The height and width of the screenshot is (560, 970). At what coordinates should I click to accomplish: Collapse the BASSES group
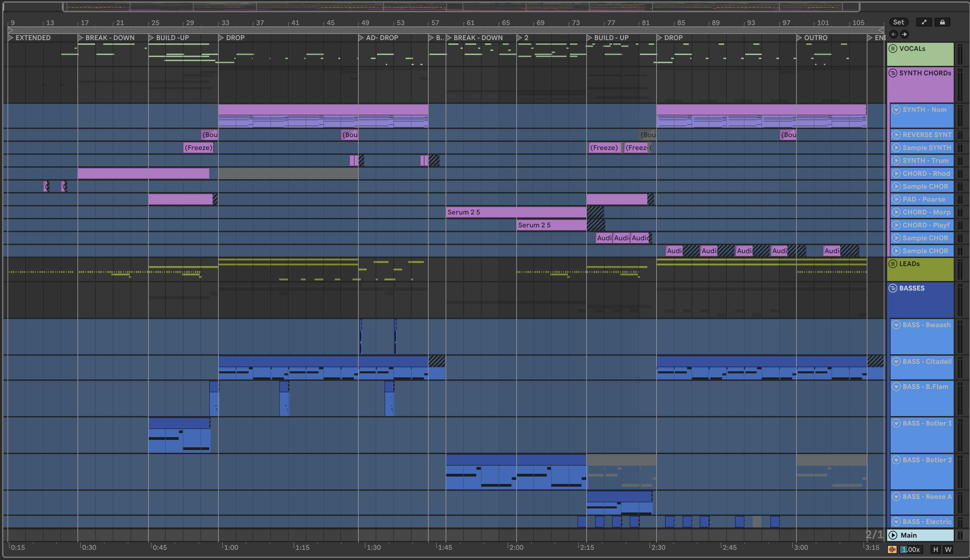[893, 288]
